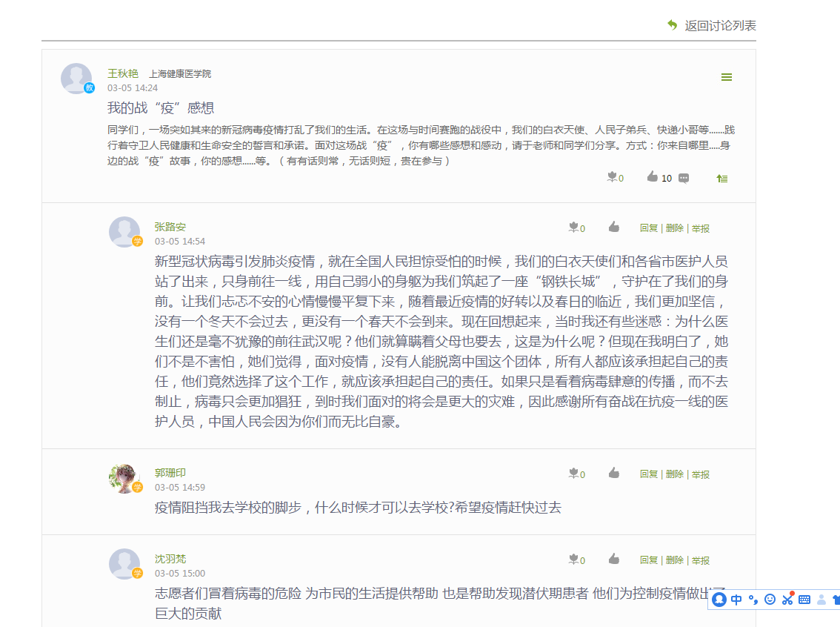Delete 郭珊印's comment

(674, 474)
